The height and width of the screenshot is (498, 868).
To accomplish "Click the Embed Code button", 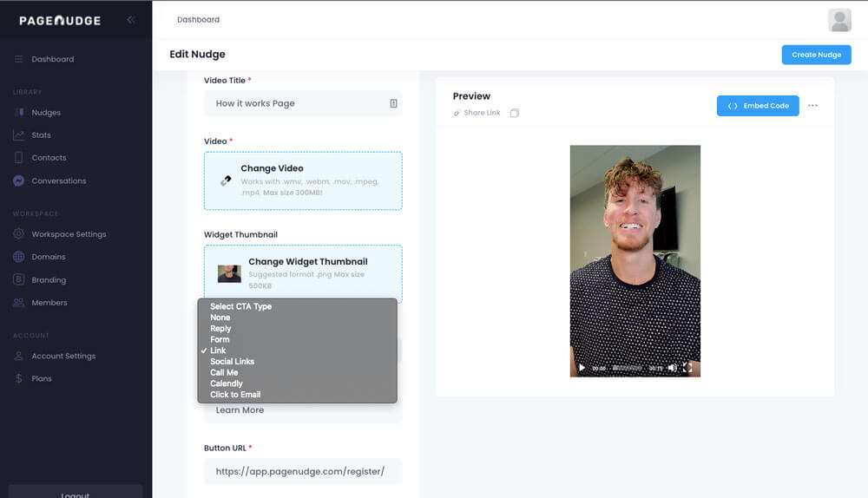I will click(x=758, y=106).
